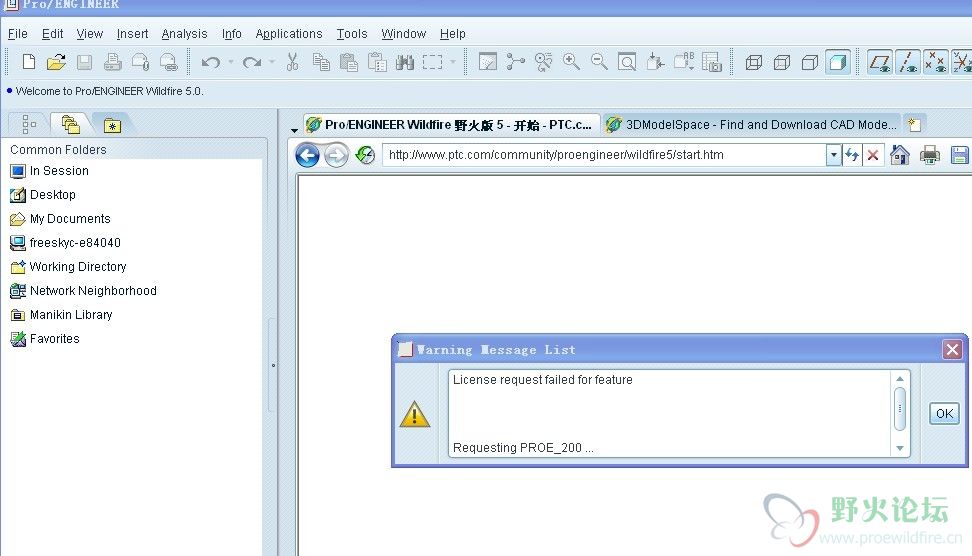Copy selection with the copy icon
This screenshot has width=972, height=556.
click(x=320, y=61)
